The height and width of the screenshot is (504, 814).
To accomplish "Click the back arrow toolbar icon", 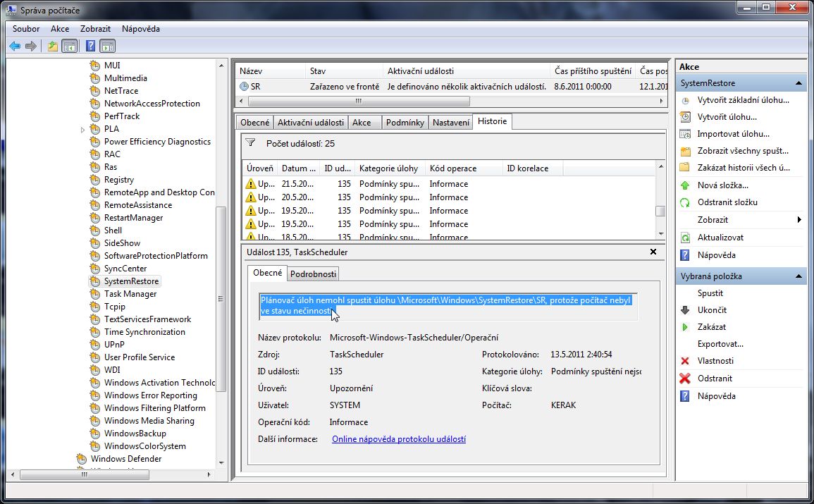I will (15, 47).
